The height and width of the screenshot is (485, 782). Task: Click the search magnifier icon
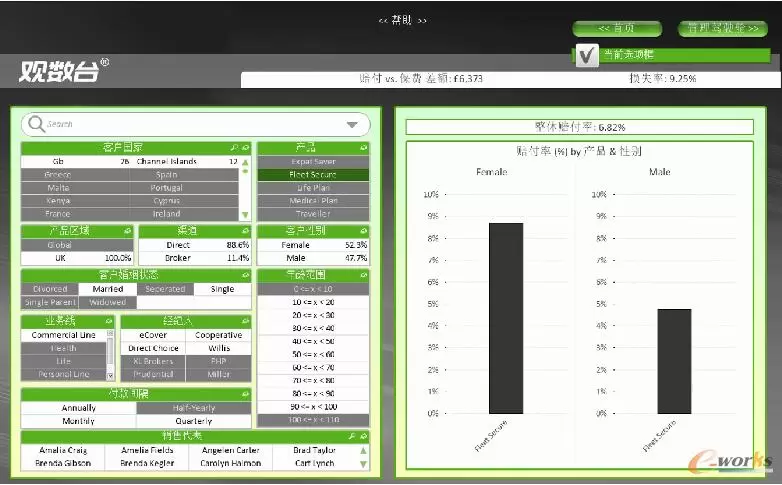click(37, 124)
